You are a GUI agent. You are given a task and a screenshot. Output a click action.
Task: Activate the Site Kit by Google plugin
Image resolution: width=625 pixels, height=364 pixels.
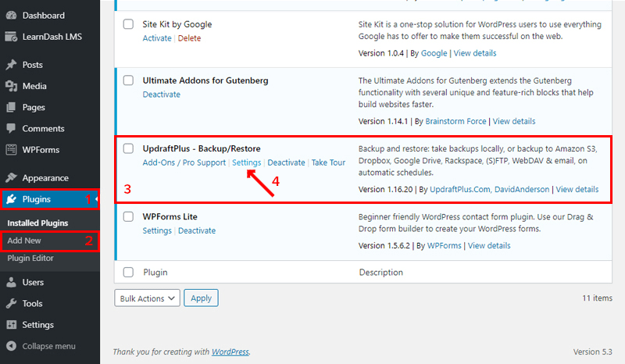coord(157,38)
